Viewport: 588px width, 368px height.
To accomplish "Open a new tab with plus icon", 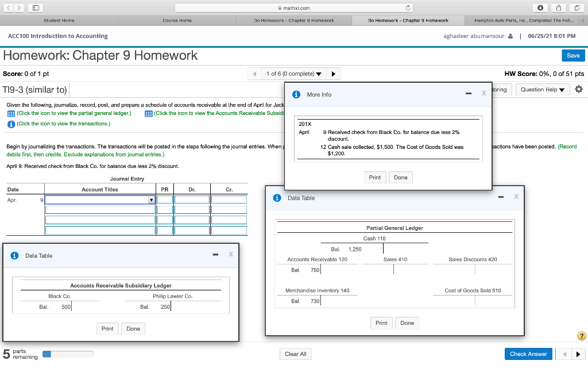I will click(x=583, y=21).
